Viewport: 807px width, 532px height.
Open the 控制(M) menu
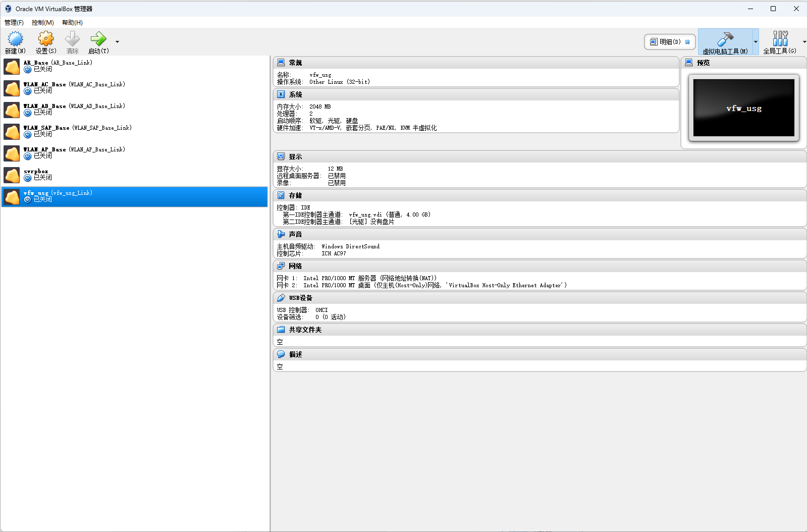point(43,23)
